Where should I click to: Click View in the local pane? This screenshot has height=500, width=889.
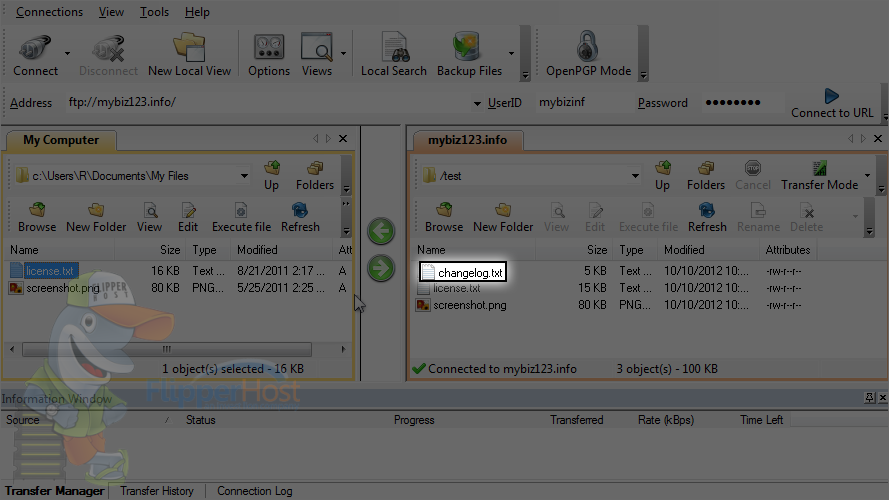150,218
